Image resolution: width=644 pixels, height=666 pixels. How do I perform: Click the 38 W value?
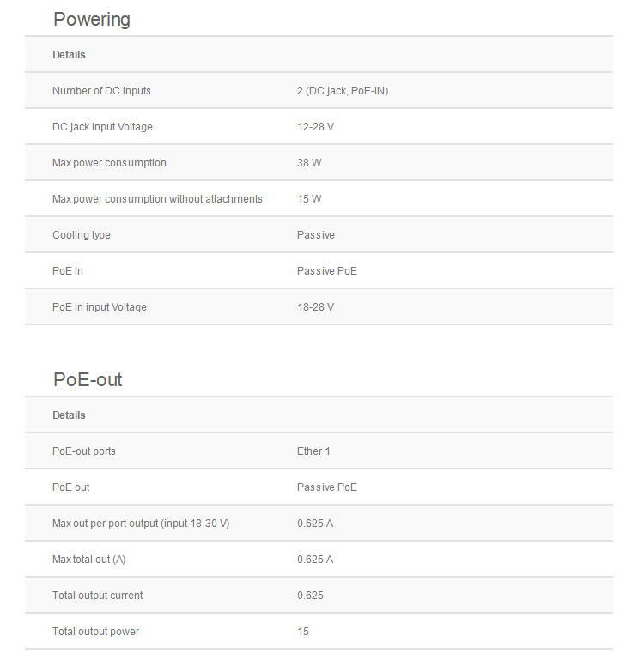[x=309, y=163]
